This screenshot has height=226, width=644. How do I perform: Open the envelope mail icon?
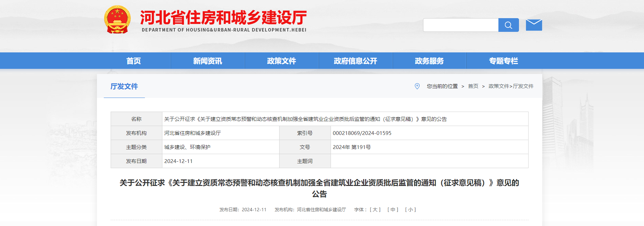[534, 25]
